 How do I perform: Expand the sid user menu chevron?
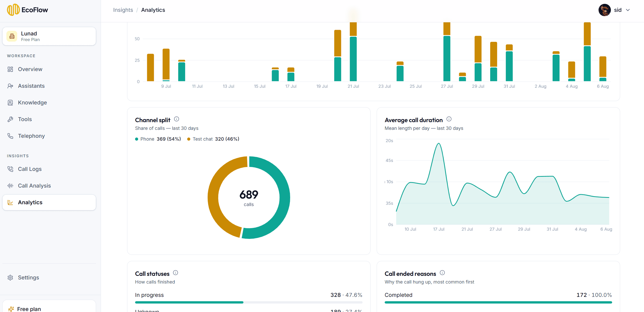(x=628, y=10)
